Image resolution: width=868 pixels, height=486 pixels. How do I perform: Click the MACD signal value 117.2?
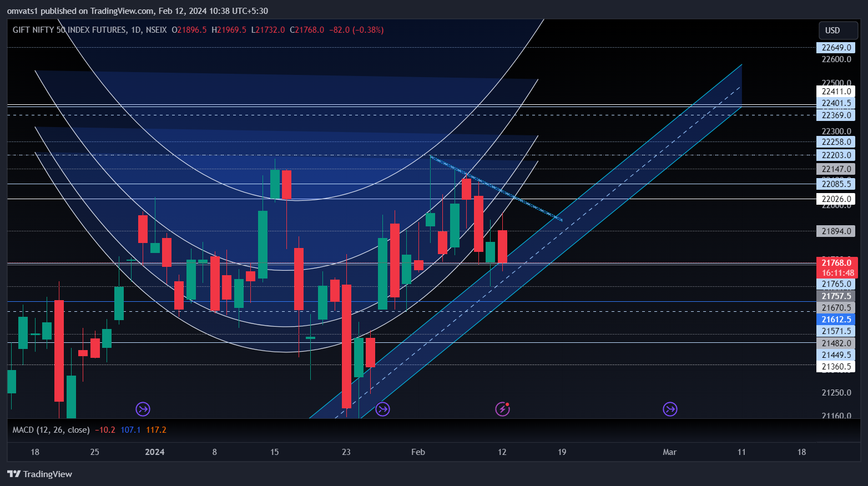point(156,430)
